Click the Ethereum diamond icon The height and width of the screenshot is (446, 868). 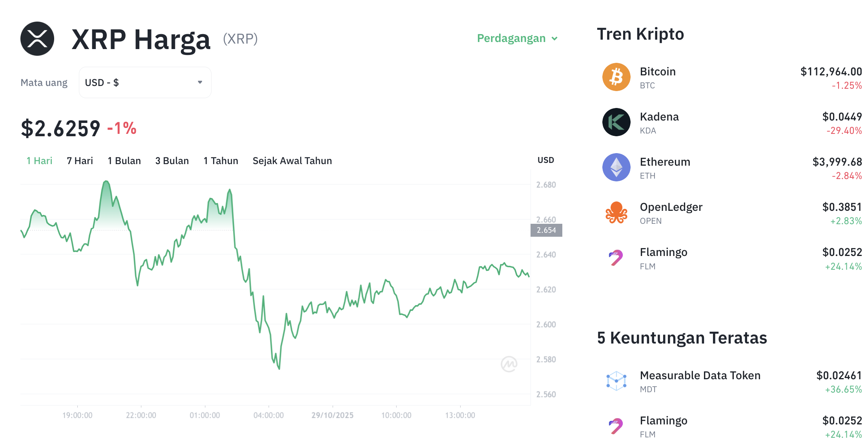[616, 167]
